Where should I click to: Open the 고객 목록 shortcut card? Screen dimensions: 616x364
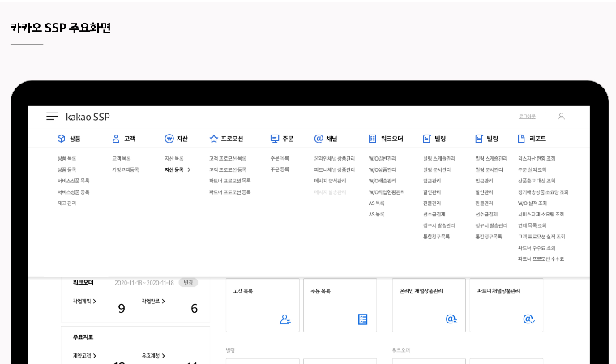[x=263, y=305]
